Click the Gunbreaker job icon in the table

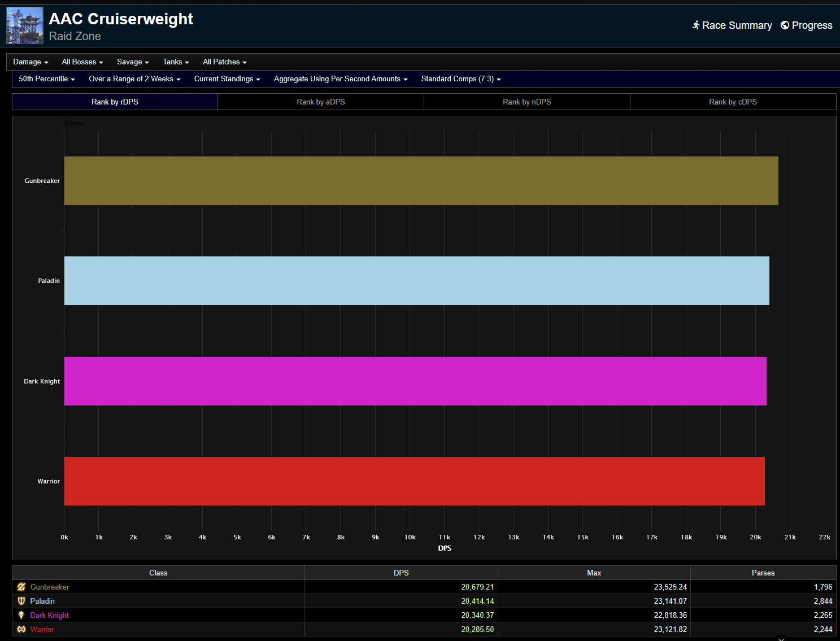coord(21,587)
